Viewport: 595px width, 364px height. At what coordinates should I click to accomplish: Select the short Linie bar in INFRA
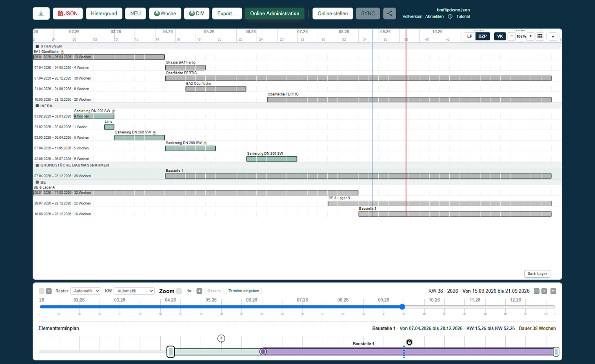(109, 127)
